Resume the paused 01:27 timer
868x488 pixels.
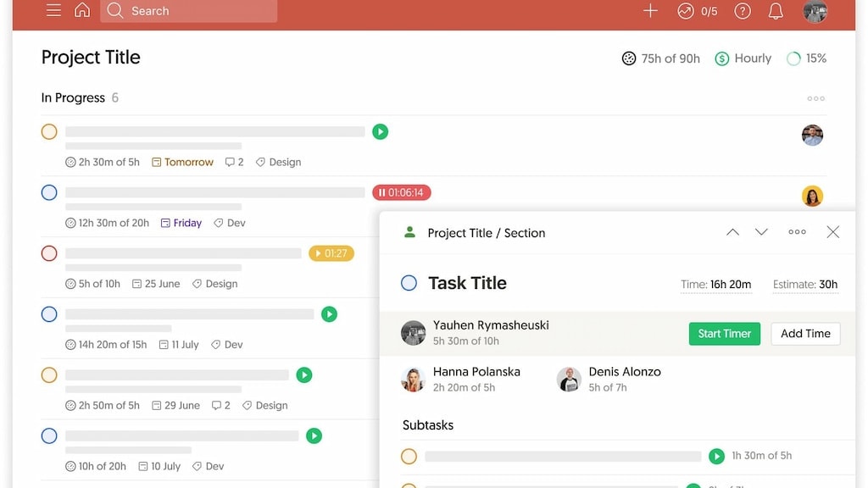[x=331, y=253]
